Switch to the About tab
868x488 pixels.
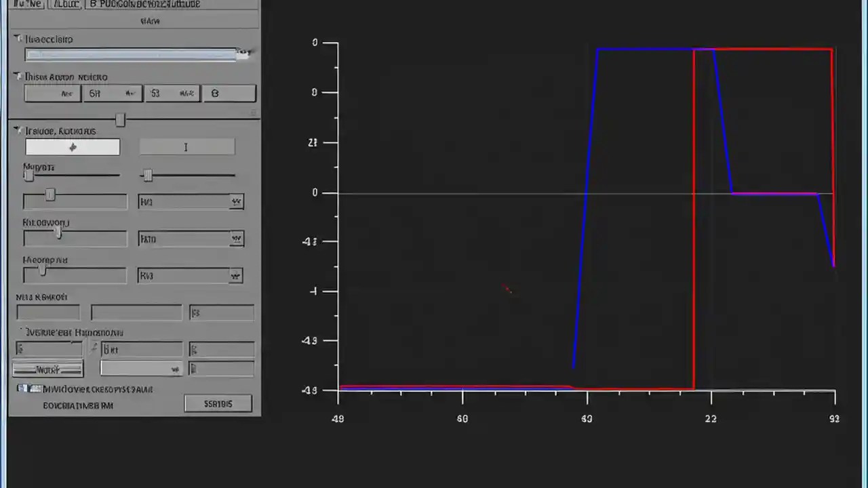click(66, 4)
